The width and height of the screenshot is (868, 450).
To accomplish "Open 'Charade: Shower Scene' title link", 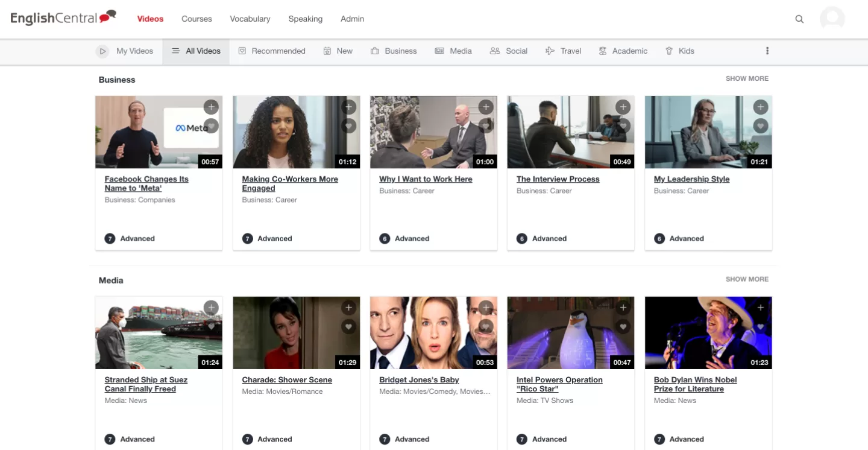I will [287, 380].
